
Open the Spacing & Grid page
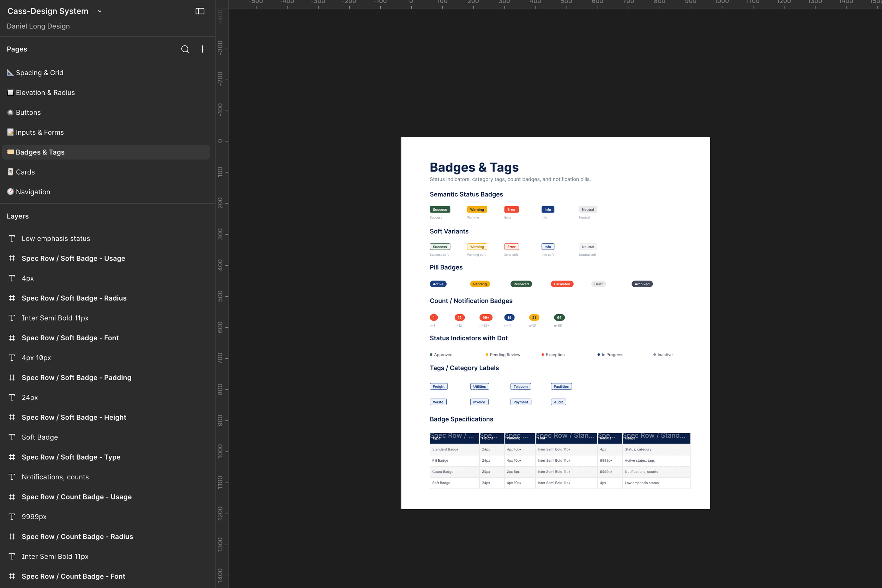[106, 73]
